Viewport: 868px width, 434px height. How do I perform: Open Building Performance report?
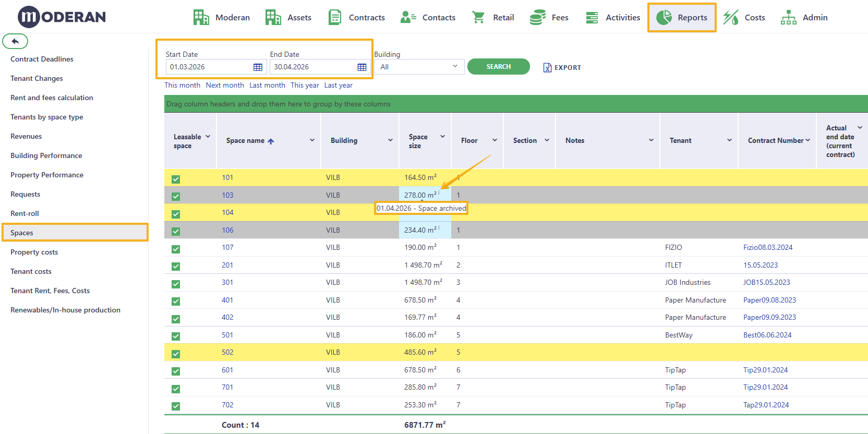coord(46,155)
